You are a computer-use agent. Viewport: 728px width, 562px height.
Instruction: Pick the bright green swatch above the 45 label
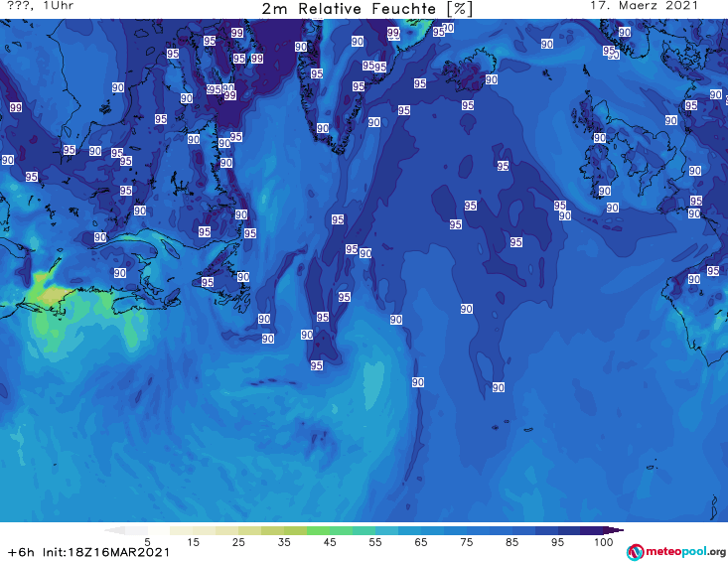pyautogui.click(x=318, y=530)
